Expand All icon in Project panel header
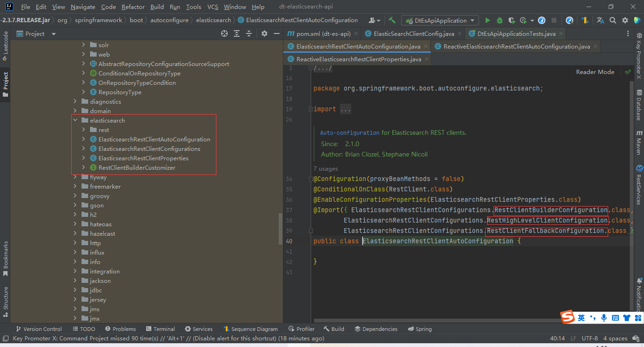Screen dimensions: 644x347 point(237,33)
